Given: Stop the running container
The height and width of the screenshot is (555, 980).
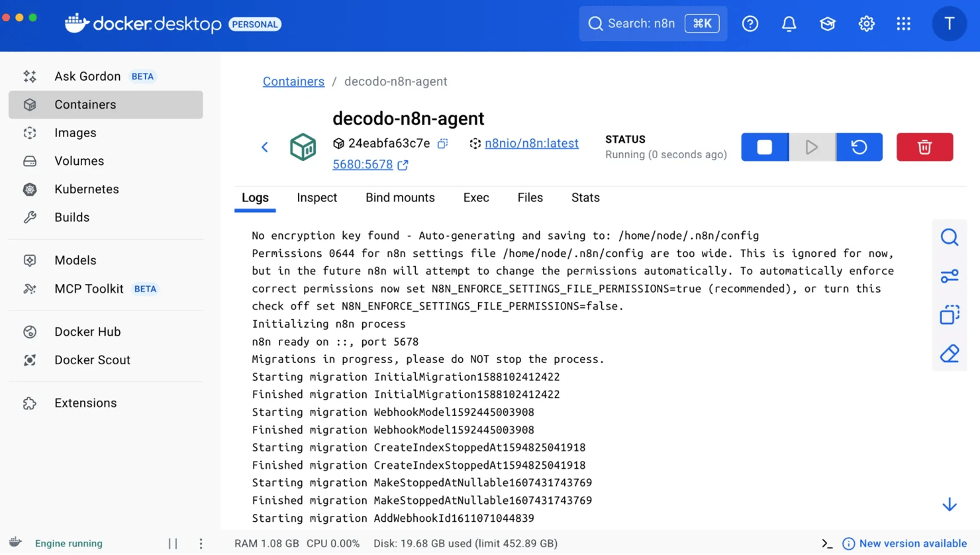Looking at the screenshot, I should [x=764, y=147].
